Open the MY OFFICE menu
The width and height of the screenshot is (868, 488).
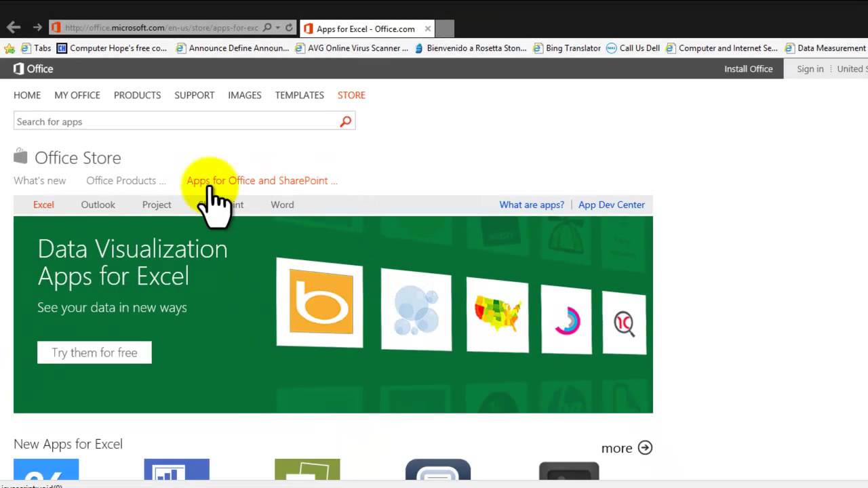77,95
